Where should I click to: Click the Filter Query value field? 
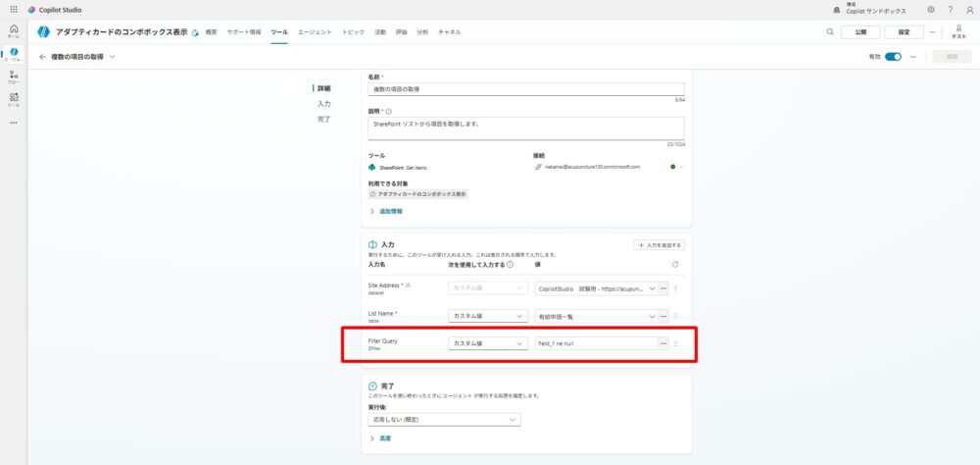pos(596,343)
